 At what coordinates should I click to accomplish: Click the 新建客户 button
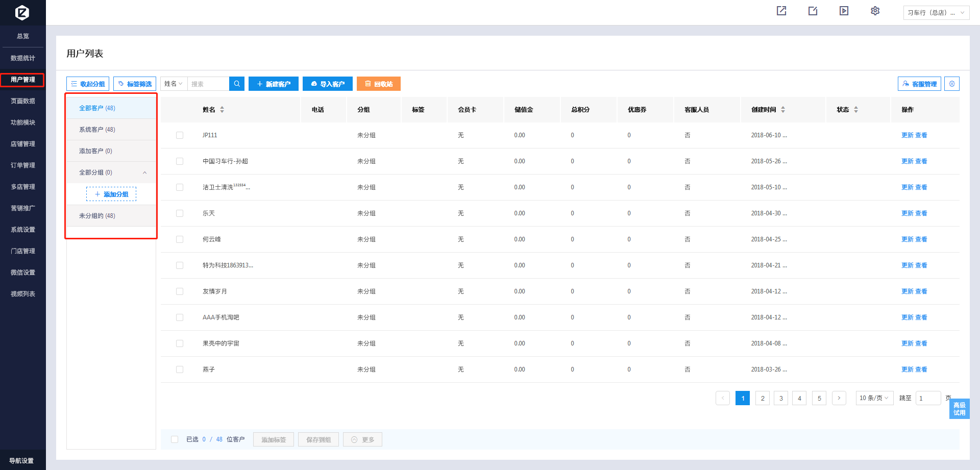(x=274, y=84)
